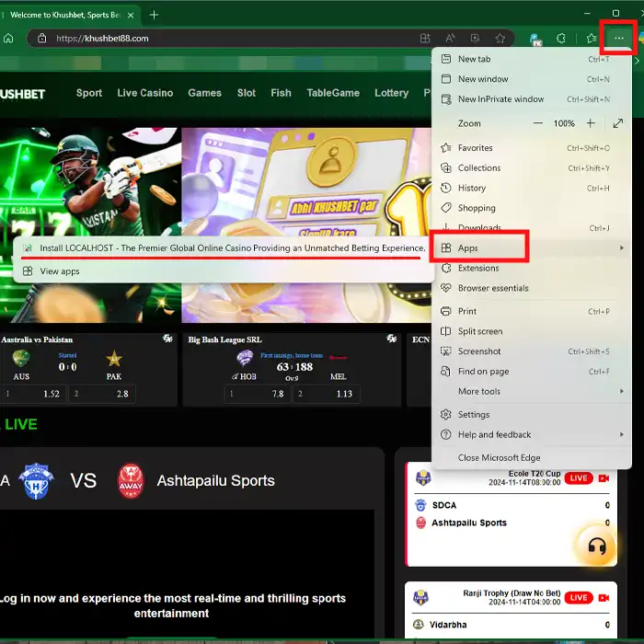Open Collections from the menu
This screenshot has width=644, height=644.
[x=531, y=168]
